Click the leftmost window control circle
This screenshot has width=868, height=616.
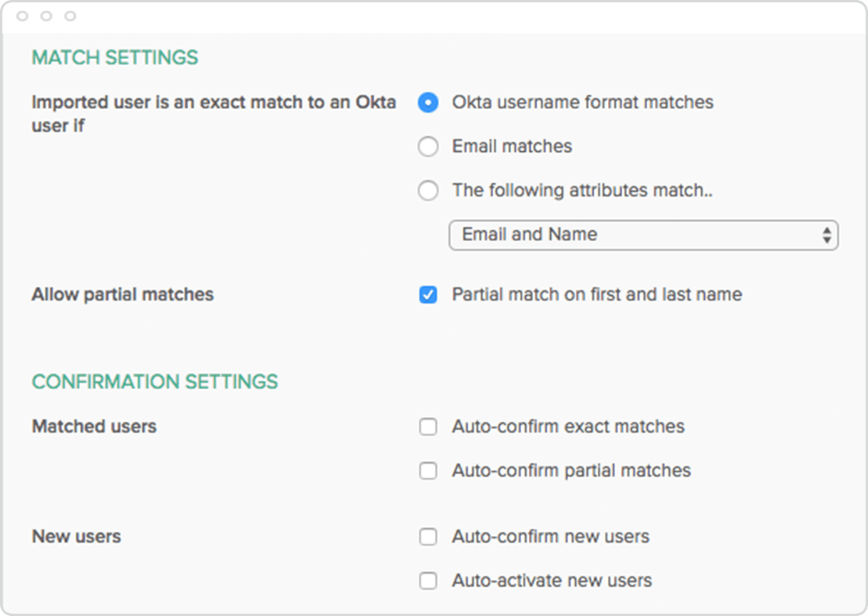coord(22,16)
